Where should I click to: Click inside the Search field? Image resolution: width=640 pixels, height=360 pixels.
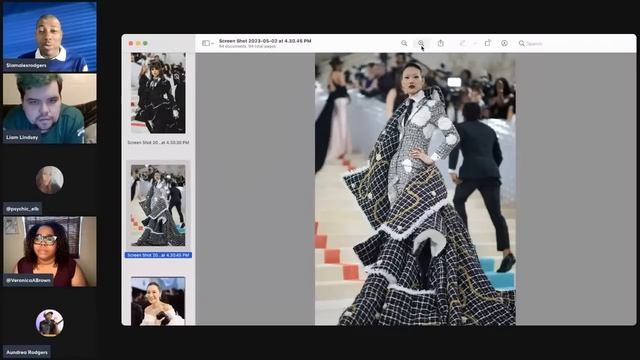573,43
